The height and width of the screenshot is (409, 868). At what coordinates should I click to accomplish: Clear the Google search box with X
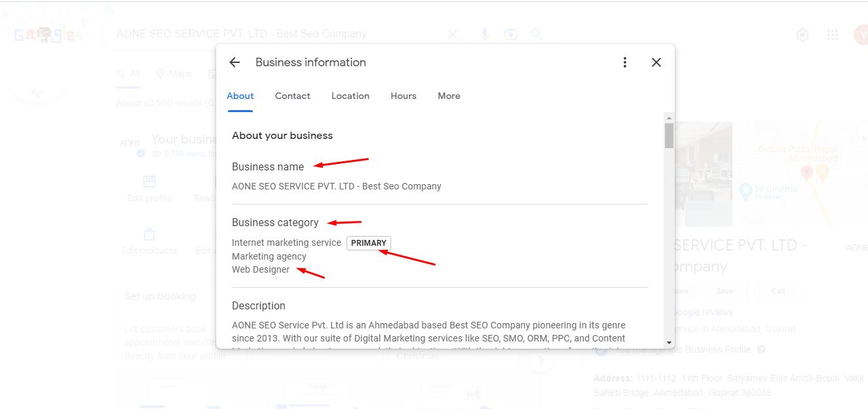click(x=453, y=34)
